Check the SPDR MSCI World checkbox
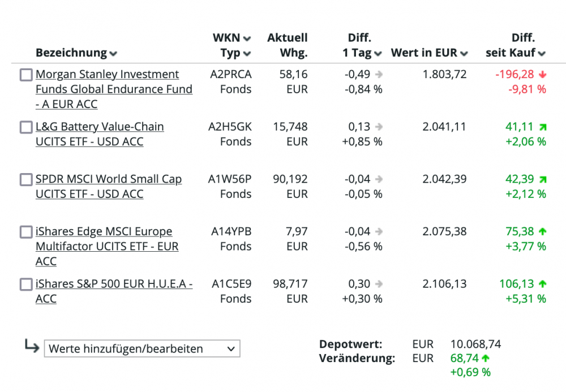 coord(26,179)
